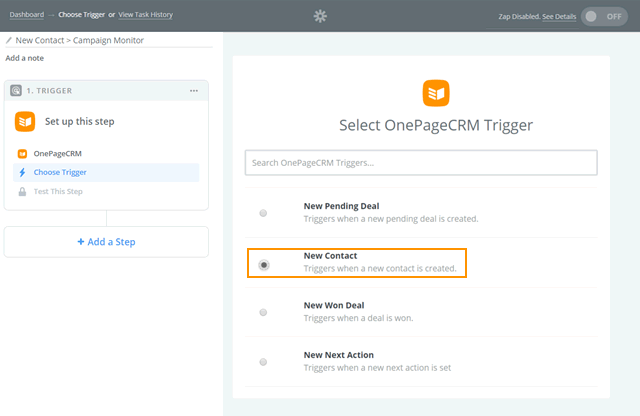Select the New Pending Deal radio button
The width and height of the screenshot is (640, 416).
click(263, 213)
